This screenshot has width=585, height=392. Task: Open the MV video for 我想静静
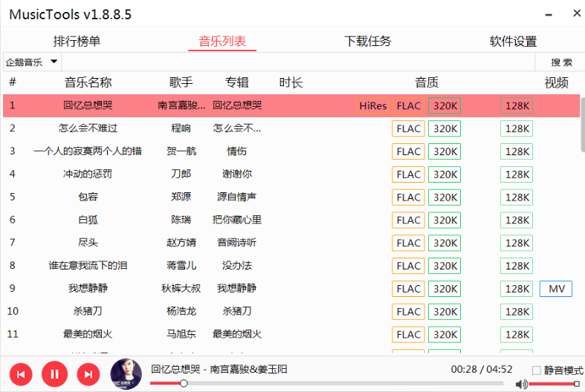[555, 289]
